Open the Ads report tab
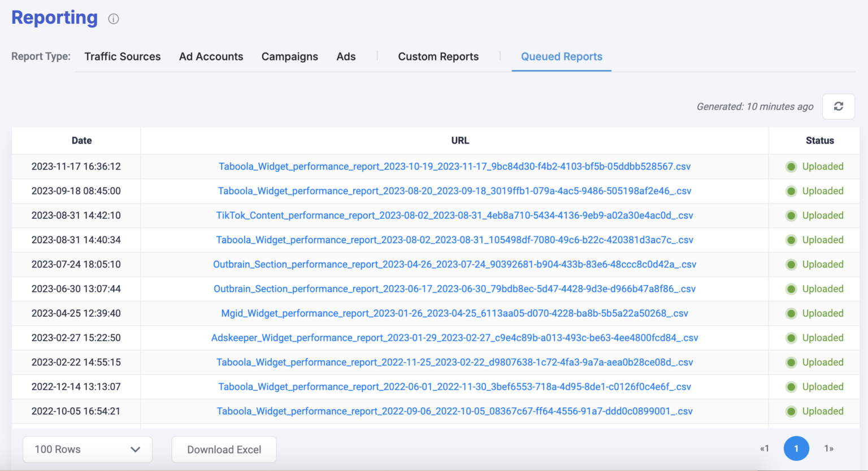Viewport: 868px width, 471px height. [346, 57]
